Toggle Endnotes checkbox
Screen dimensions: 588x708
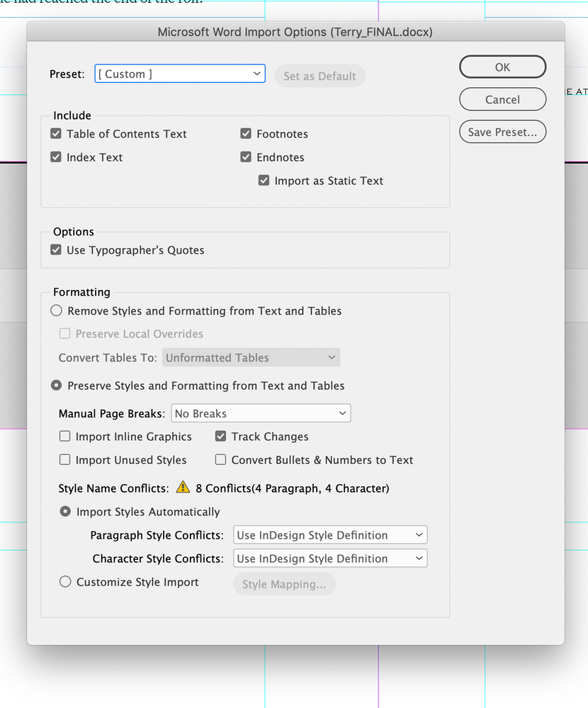(x=246, y=157)
